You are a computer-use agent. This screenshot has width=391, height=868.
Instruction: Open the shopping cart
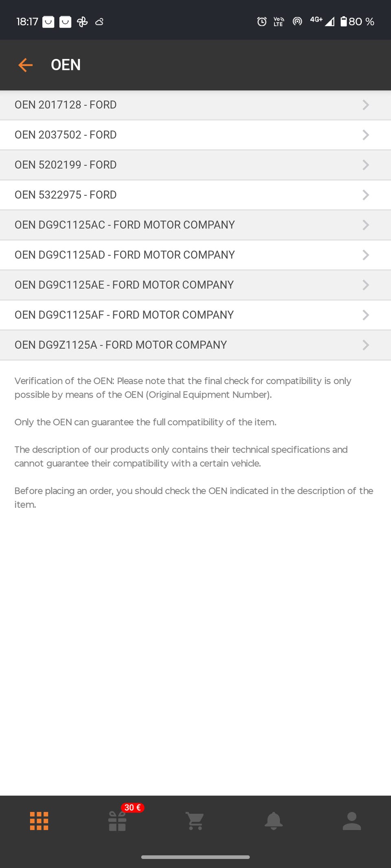click(x=195, y=821)
